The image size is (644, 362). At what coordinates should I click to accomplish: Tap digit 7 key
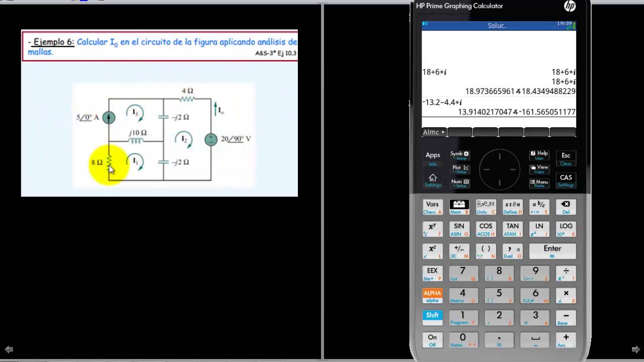(x=462, y=274)
